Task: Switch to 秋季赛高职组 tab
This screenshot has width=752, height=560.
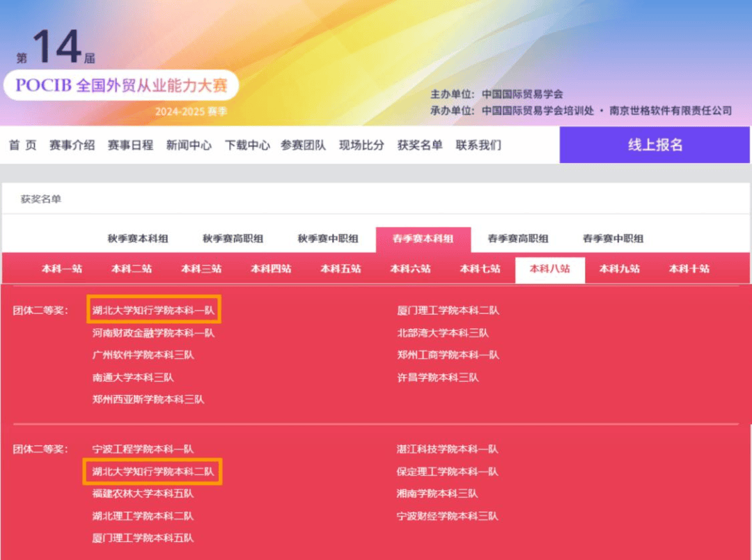Action: (233, 239)
